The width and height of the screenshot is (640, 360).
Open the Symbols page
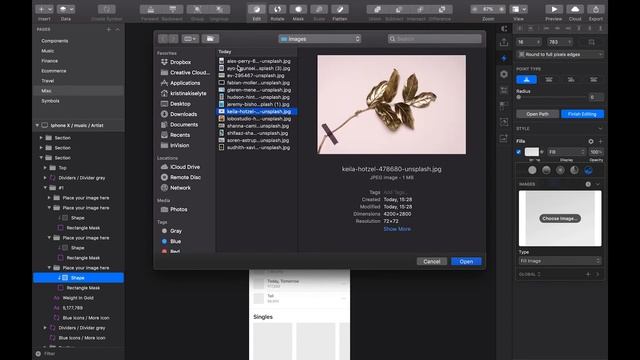click(x=50, y=101)
